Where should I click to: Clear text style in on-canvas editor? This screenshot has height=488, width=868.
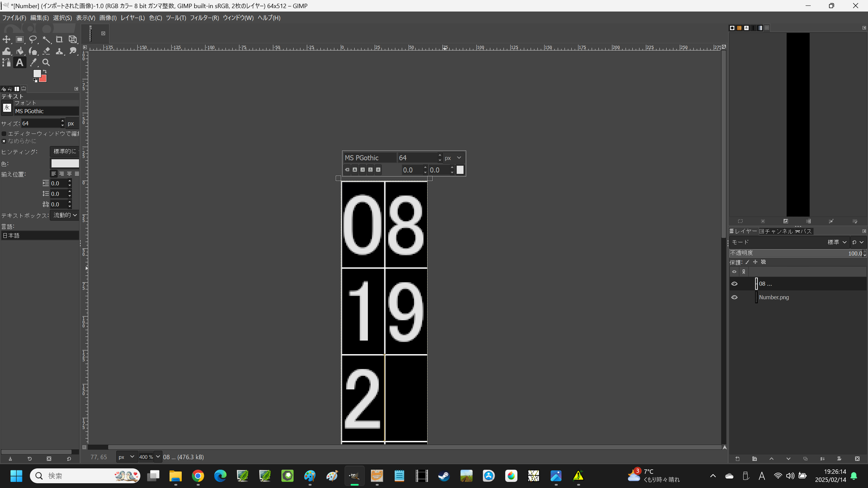pyautogui.click(x=347, y=170)
